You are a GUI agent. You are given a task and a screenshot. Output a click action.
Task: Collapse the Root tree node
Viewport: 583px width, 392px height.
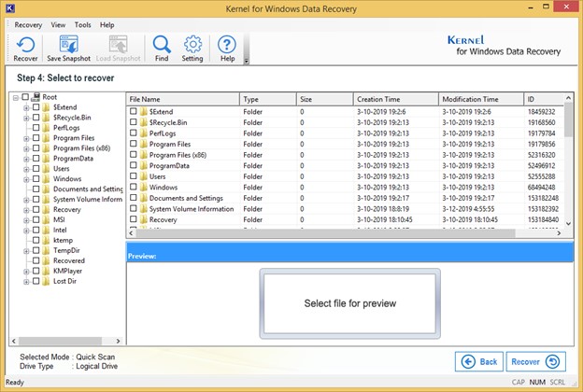pyautogui.click(x=16, y=98)
